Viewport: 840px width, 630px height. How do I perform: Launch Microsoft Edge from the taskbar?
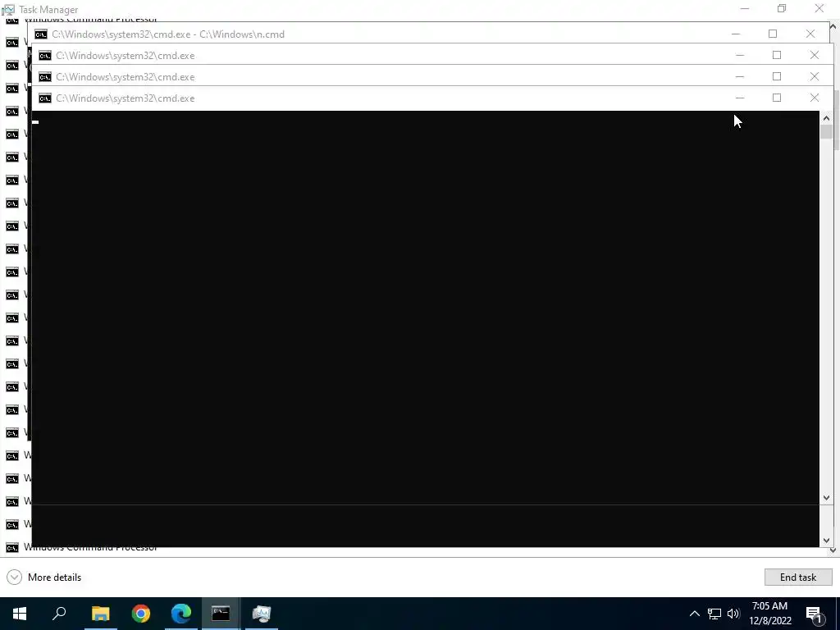(x=181, y=614)
